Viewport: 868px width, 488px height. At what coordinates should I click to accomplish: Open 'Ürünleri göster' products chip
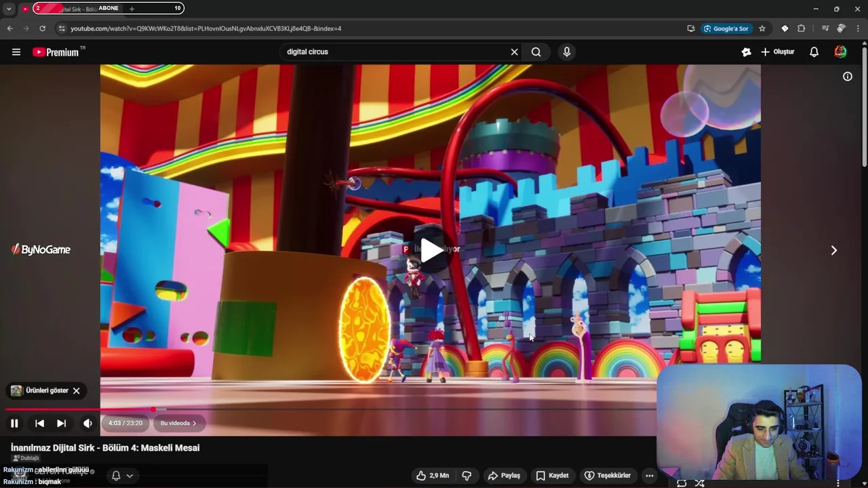coord(41,391)
